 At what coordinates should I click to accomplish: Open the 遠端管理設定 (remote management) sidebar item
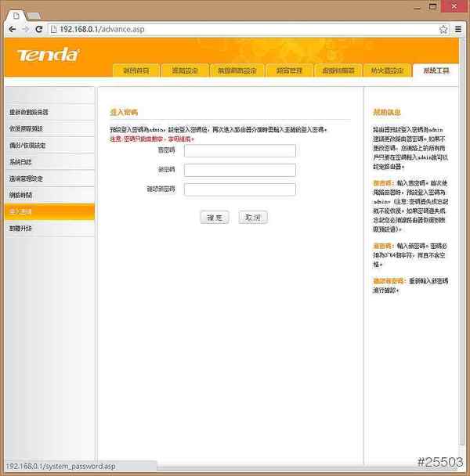50,178
